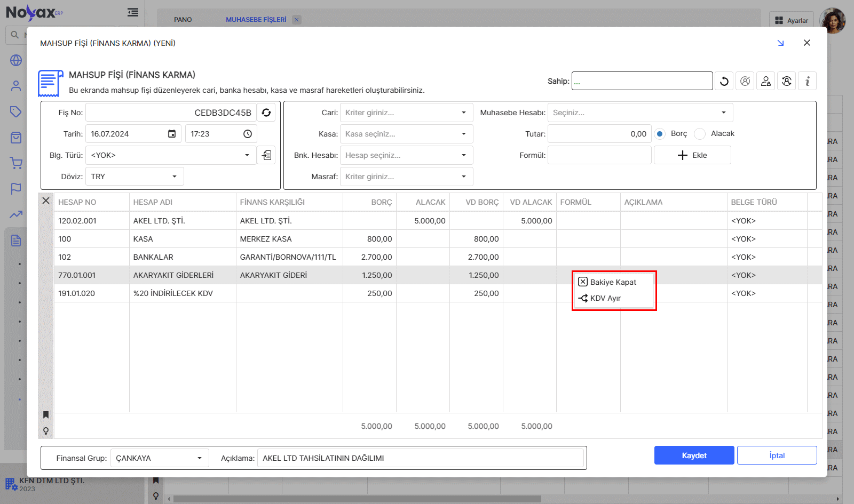
Task: Close the MUHASEBE FİŞLERİ tab with its x
Action: [297, 20]
